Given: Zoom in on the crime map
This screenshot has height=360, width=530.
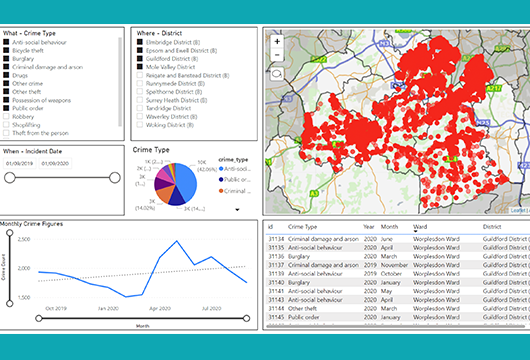Looking at the screenshot, I should (277, 42).
